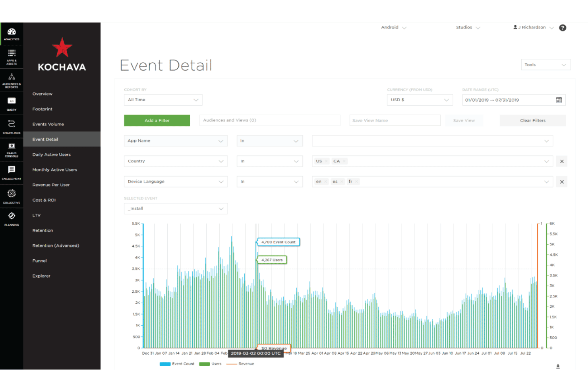This screenshot has width=588, height=392.
Task: Click the Audiences and Views field
Action: (270, 120)
